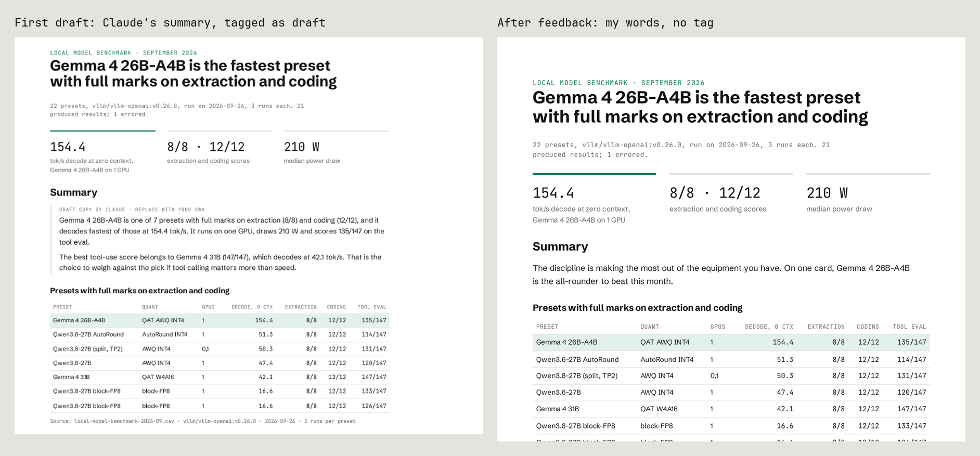Click the '0,1' GPUs cell on after feedback page

tap(714, 375)
